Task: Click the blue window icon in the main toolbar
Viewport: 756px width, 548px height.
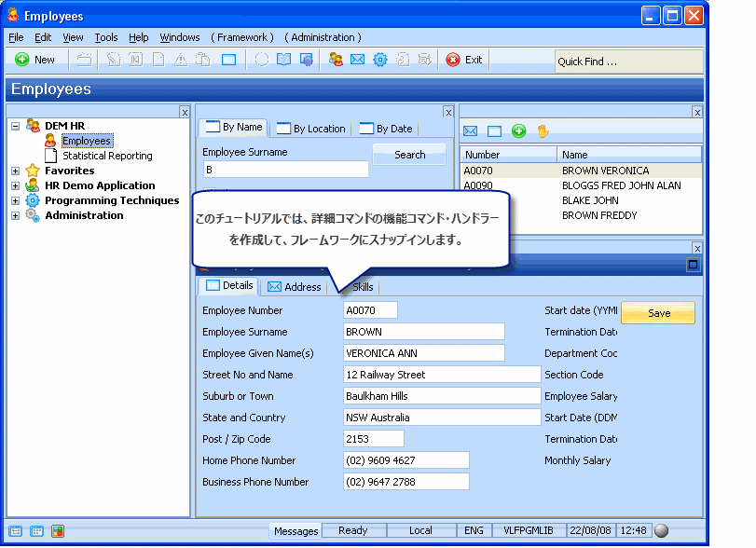Action: click(228, 60)
